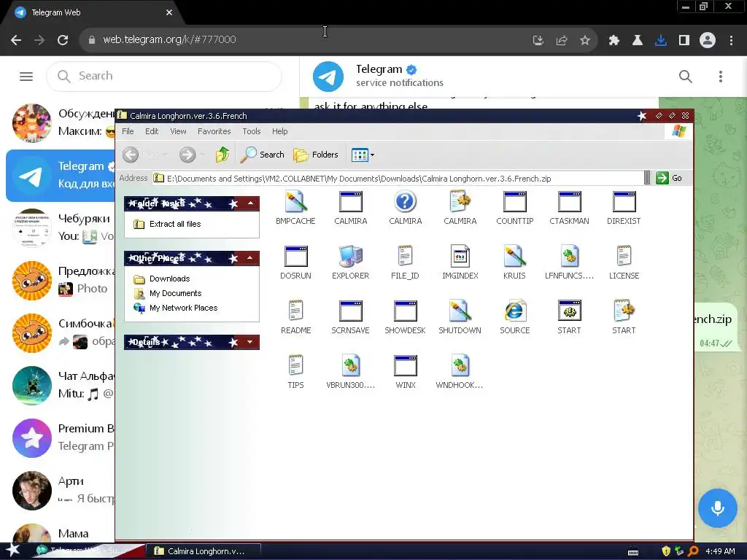Click the Calmira Longhorn taskbar button
The width and height of the screenshot is (747, 560).
tap(204, 551)
